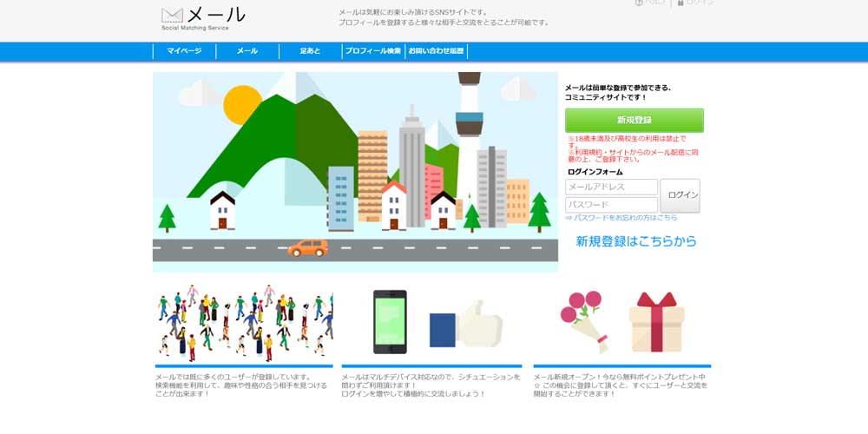Viewport: 868px width, 434px height.
Task: Click the lock icon beside ログイン
Action: coord(681,3)
